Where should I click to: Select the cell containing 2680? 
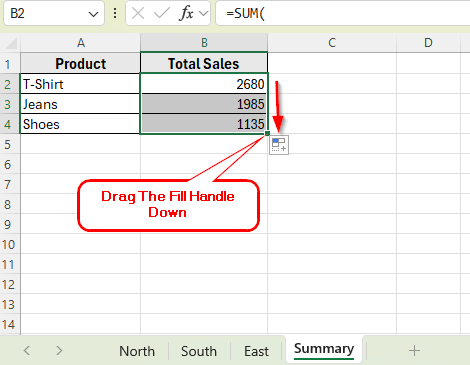pyautogui.click(x=204, y=84)
